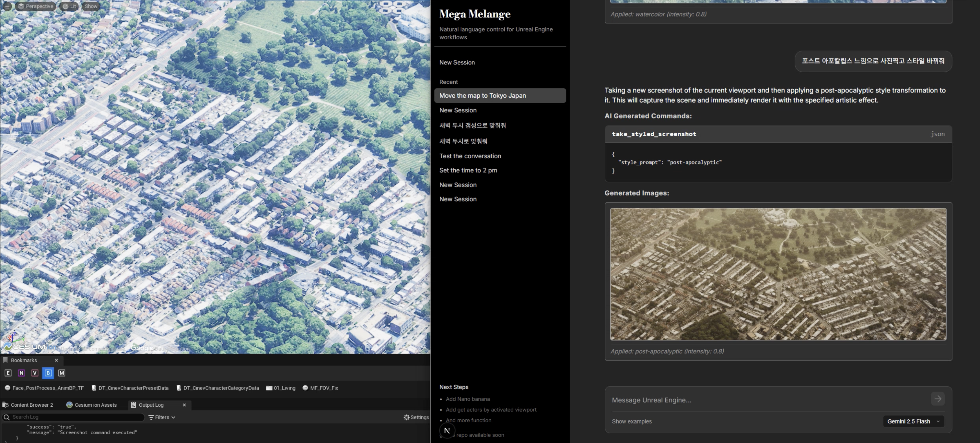Screen dimensions: 980x443
Task: Click the Show examples link
Action: point(632,421)
